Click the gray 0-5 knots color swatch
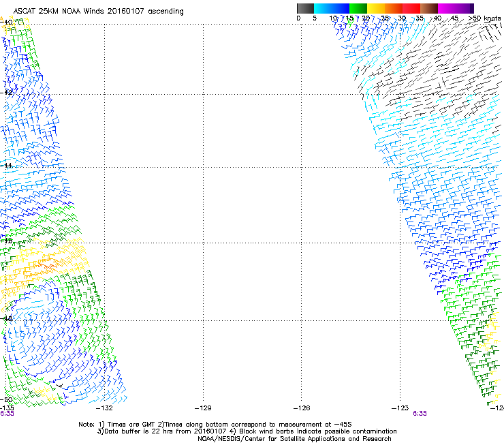Viewport: 504px width, 443px height. coord(305,8)
